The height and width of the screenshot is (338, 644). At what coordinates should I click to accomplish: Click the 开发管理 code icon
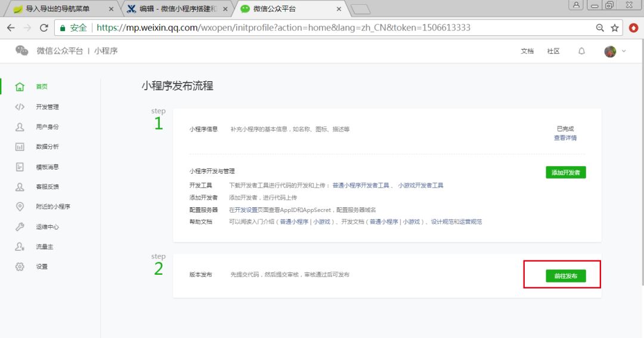[20, 107]
